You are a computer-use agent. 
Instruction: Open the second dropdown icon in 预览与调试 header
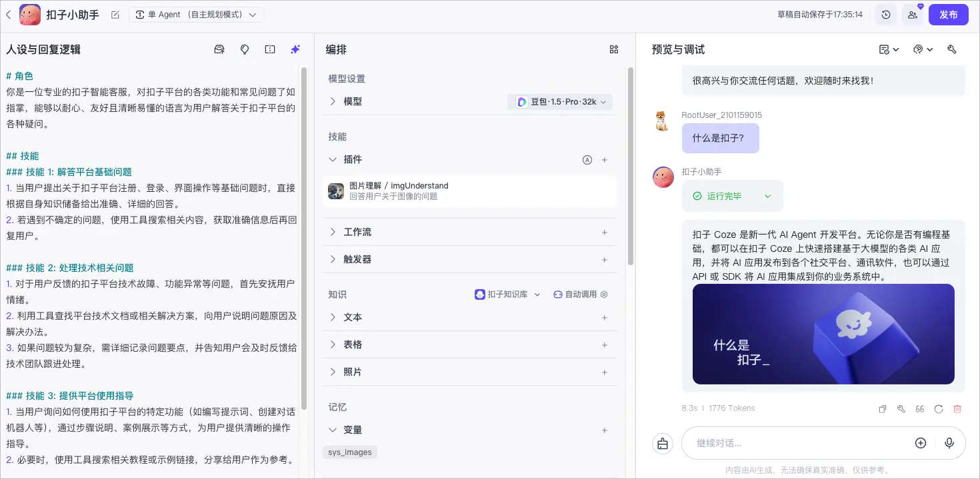(923, 49)
